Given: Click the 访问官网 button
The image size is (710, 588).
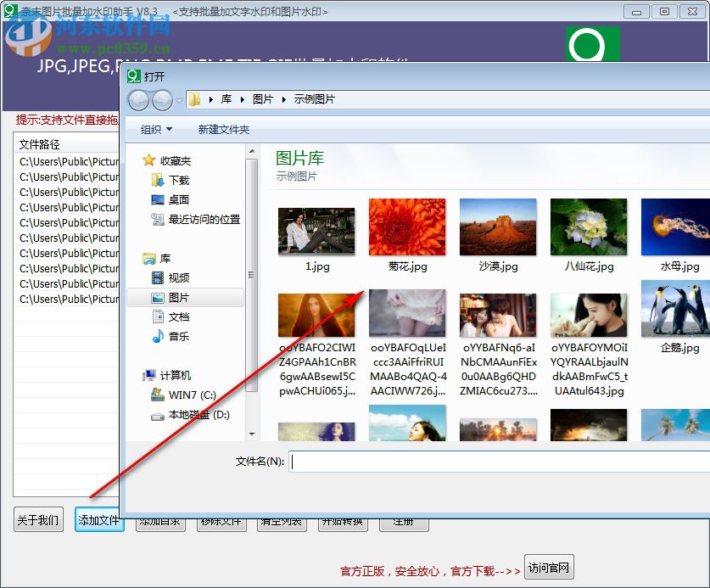Looking at the screenshot, I should point(548,567).
